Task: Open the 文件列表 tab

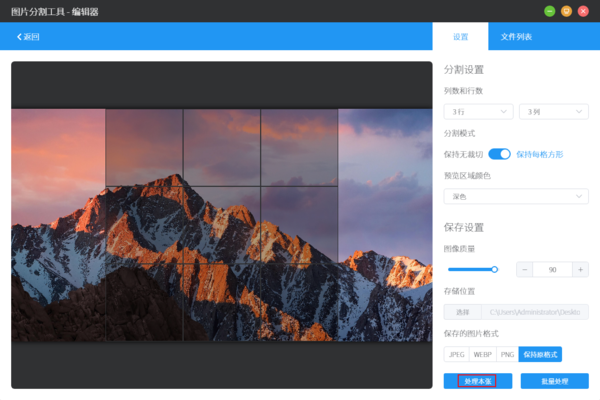Action: point(516,37)
